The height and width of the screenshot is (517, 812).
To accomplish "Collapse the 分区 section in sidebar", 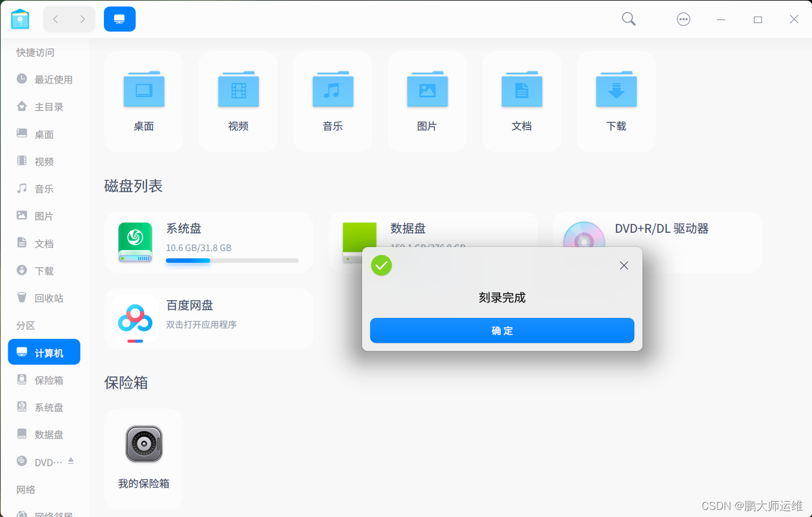I will 25,325.
